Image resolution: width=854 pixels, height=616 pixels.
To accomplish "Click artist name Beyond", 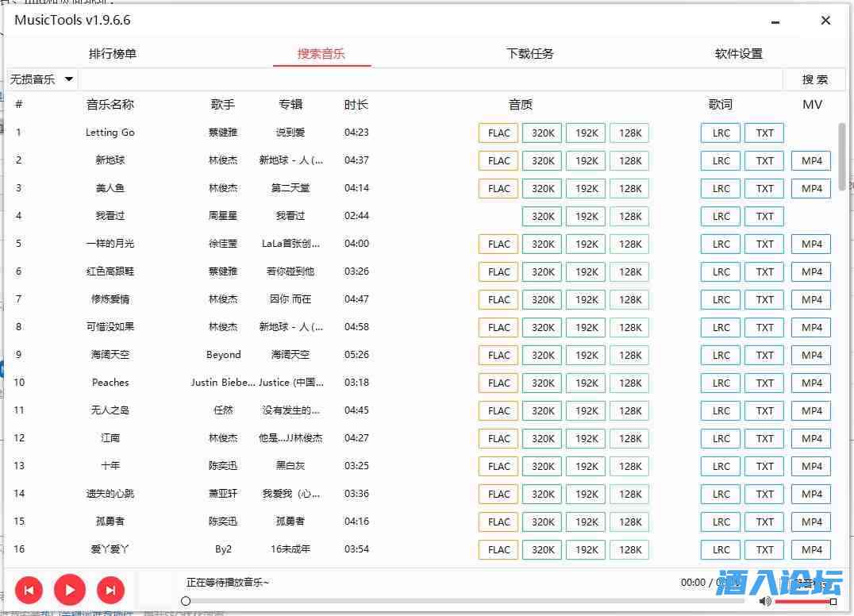I will pyautogui.click(x=223, y=355).
